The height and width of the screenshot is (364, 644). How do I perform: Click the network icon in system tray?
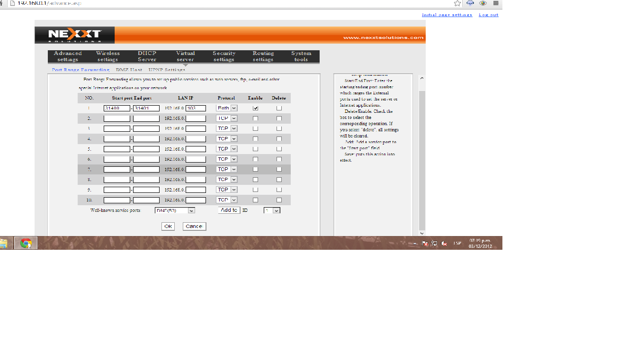(434, 243)
